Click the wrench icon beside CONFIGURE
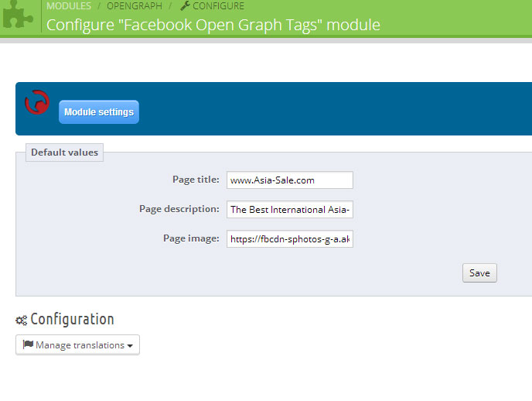Image resolution: width=532 pixels, height=401 pixels. 185,5
